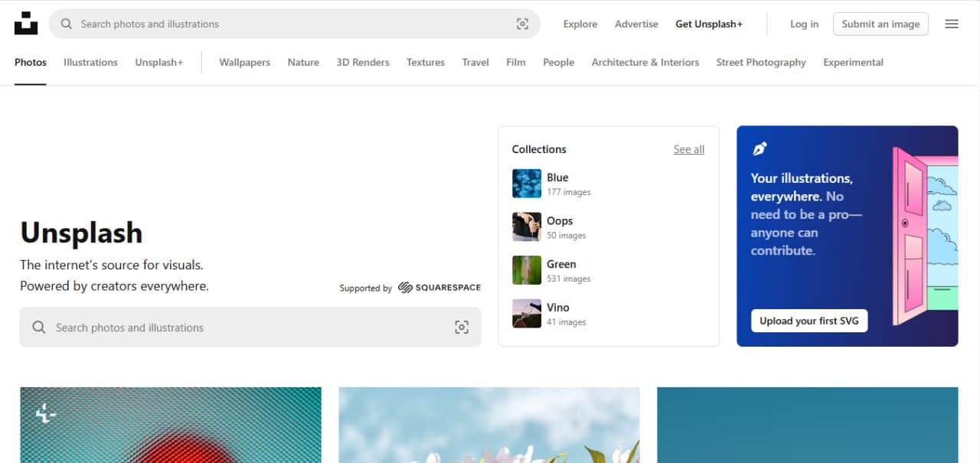Open the Blue collection thumbnail

click(527, 184)
